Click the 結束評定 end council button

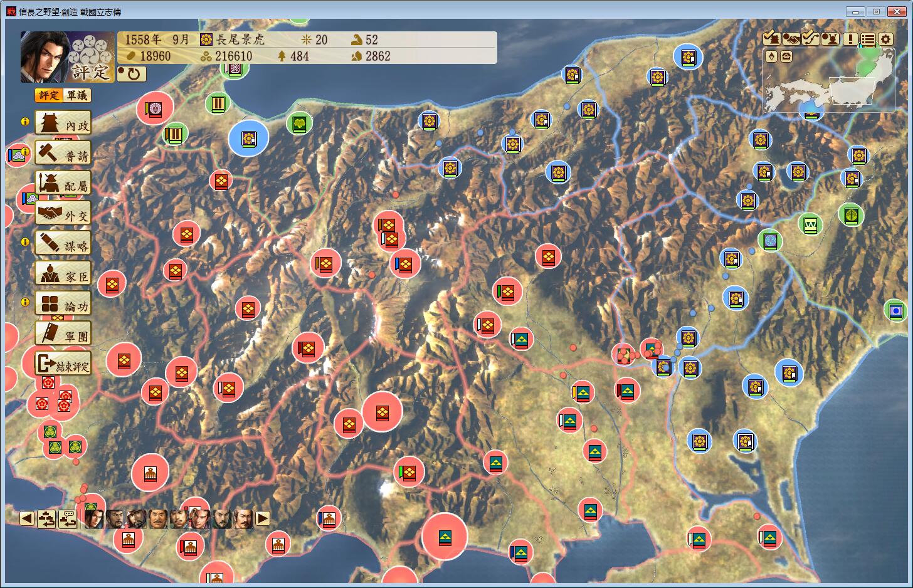coord(63,364)
